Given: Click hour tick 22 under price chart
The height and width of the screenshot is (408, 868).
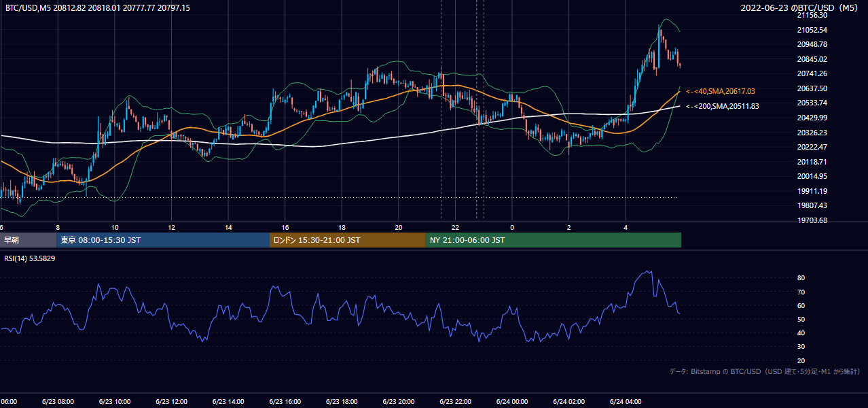Looking at the screenshot, I should click(455, 228).
